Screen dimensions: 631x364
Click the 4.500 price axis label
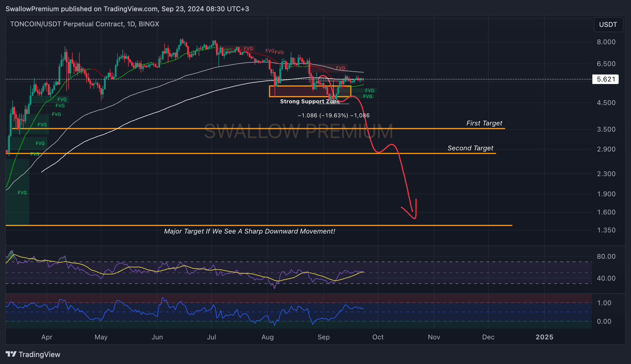tap(606, 103)
